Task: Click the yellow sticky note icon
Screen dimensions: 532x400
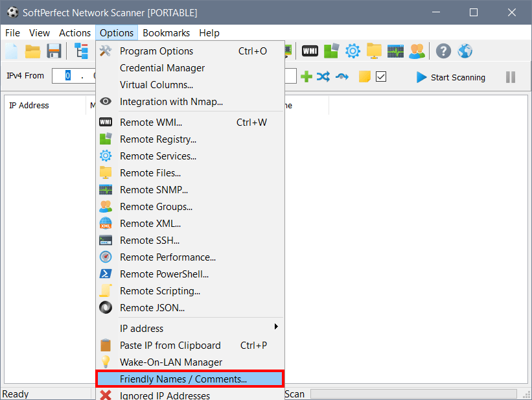Action: click(x=365, y=76)
